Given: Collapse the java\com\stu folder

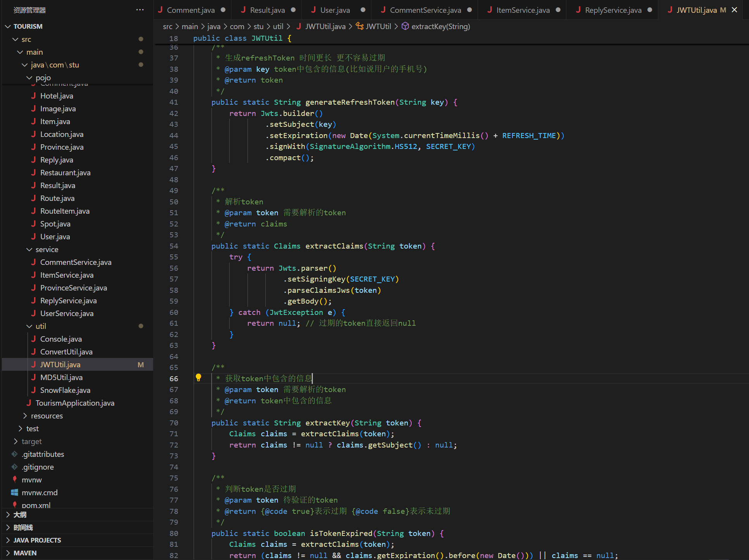Looking at the screenshot, I should 25,65.
